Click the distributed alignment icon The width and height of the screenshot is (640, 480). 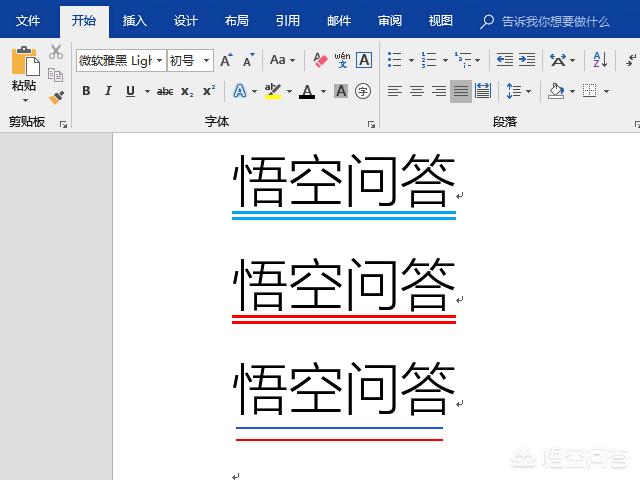pyautogui.click(x=483, y=91)
